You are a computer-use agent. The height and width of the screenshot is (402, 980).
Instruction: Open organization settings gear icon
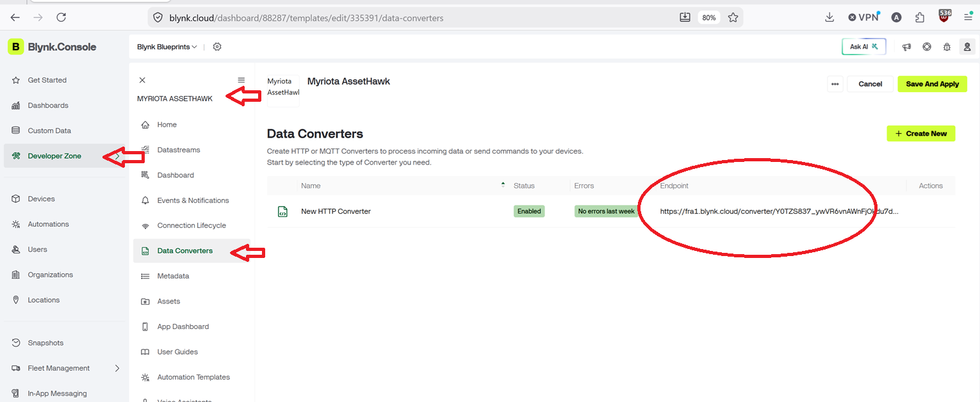coord(217,47)
